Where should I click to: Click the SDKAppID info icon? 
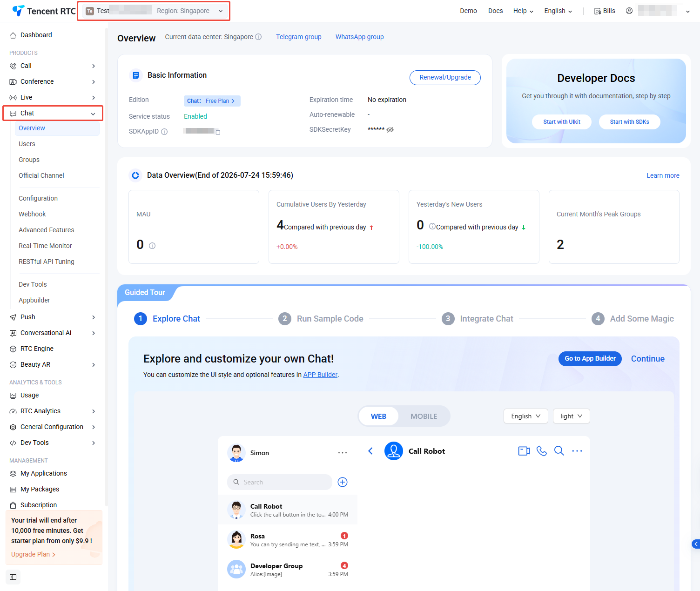point(164,132)
